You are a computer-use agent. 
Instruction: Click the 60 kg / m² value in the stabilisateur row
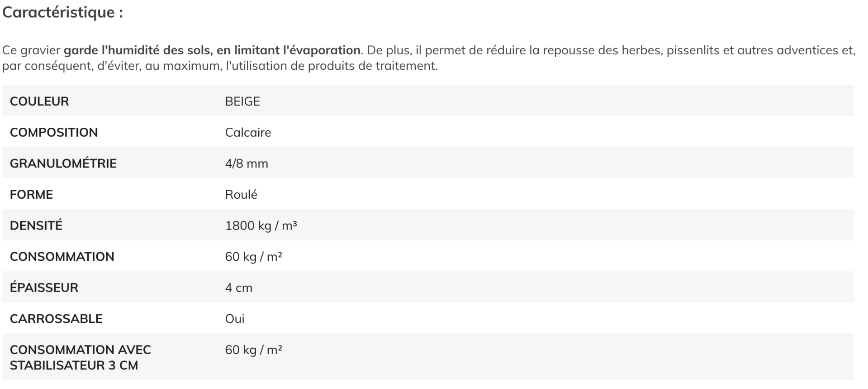[x=254, y=350]
